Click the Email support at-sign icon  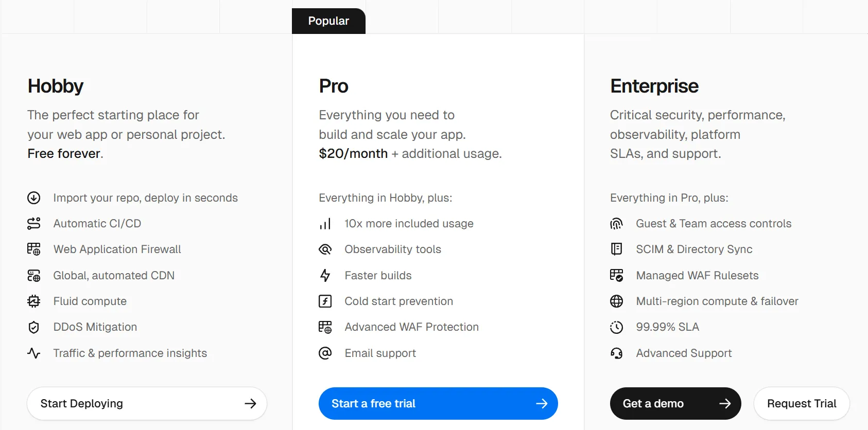point(325,353)
